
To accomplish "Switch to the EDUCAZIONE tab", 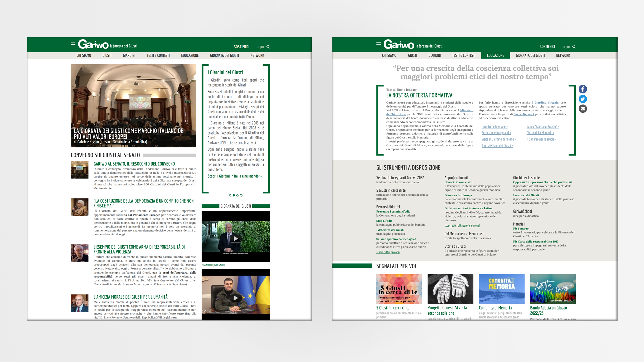I will point(495,55).
